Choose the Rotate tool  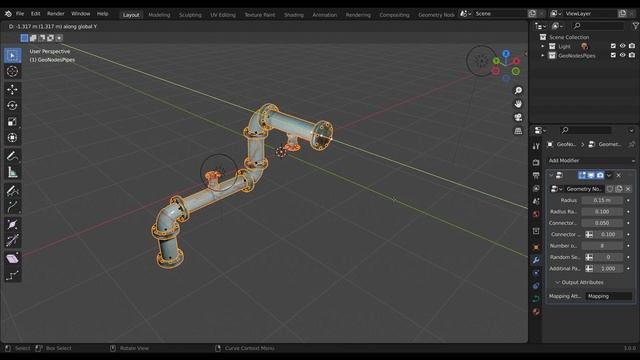pos(12,105)
